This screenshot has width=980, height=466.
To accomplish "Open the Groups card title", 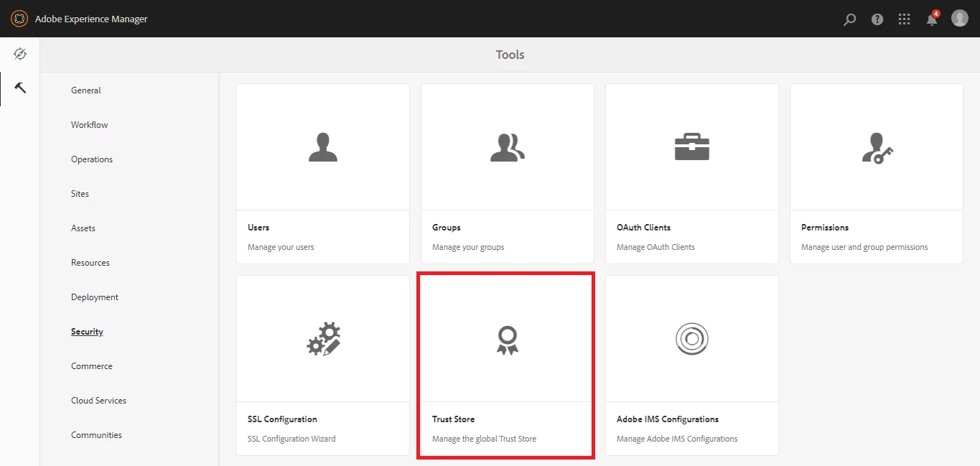I will pyautogui.click(x=447, y=228).
